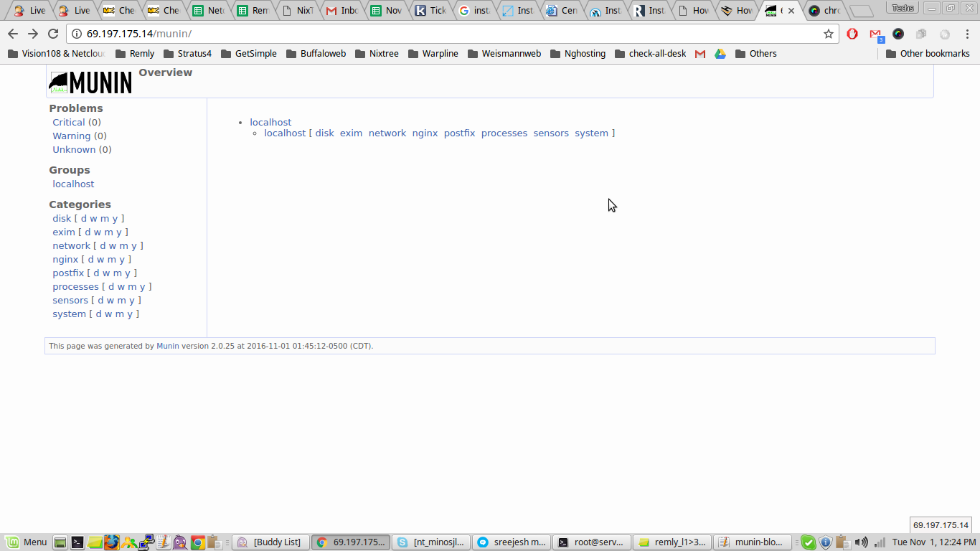
Task: Launch the sticky notes panel icon
Action: pyautogui.click(x=95, y=542)
